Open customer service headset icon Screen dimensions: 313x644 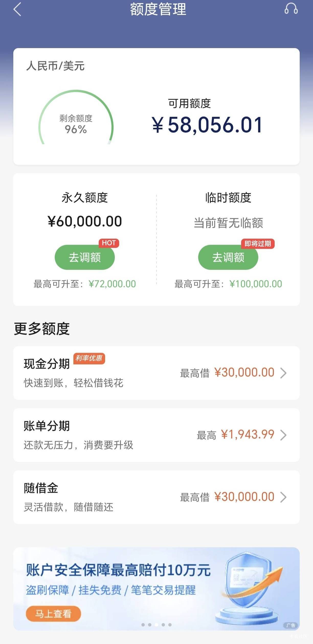click(x=291, y=9)
